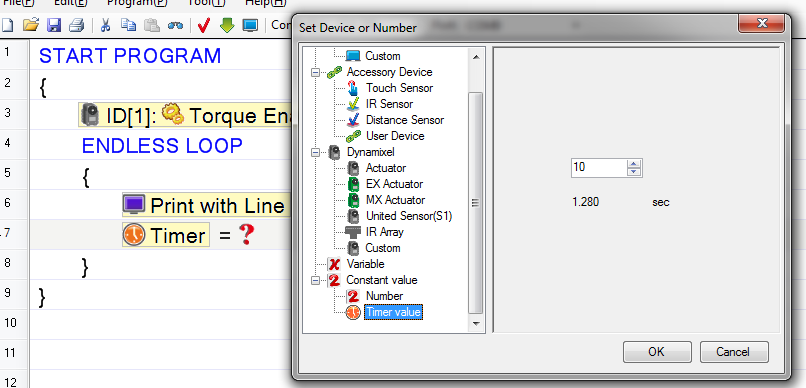Confirm the dialog with OK

click(x=657, y=352)
